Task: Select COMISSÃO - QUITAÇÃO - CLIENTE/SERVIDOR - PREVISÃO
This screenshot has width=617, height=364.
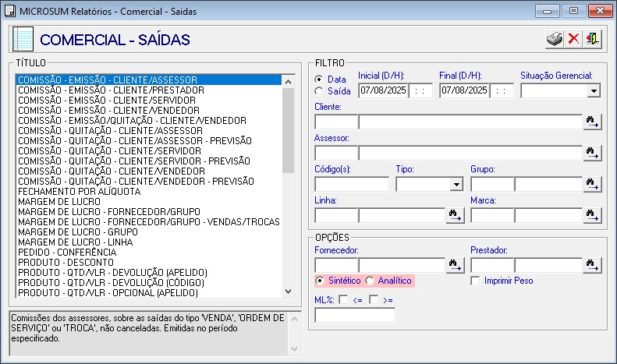Action: [x=149, y=161]
